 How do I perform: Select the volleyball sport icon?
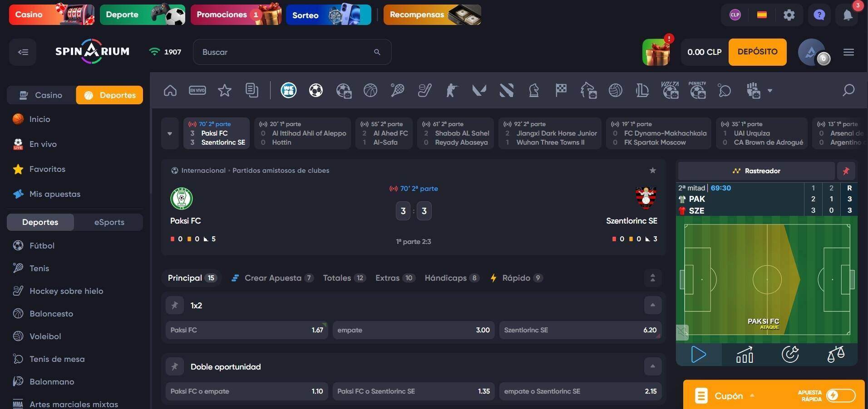point(616,91)
